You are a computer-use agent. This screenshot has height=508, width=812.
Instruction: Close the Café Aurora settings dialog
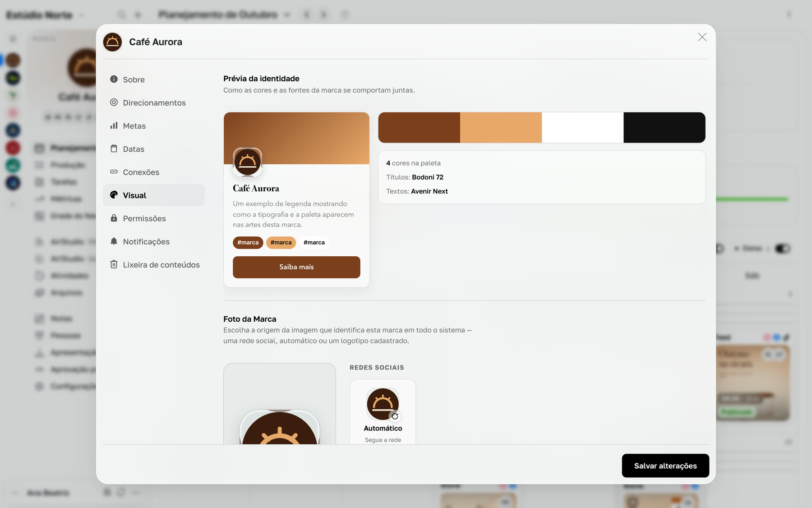pos(702,37)
